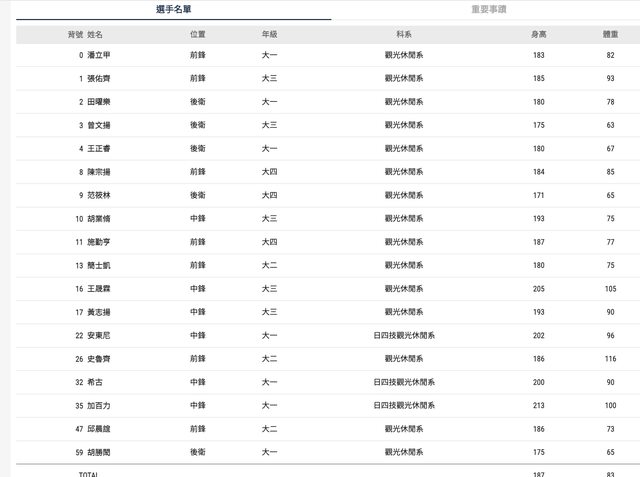
Task: Select player 加百力 number 35
Action: coord(99,405)
